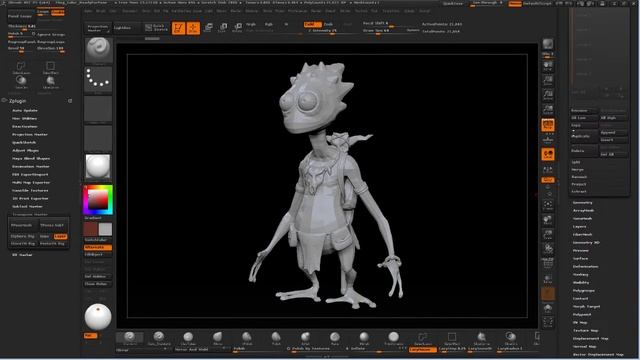Toggle the Double option for Panel Loops

click(57, 12)
